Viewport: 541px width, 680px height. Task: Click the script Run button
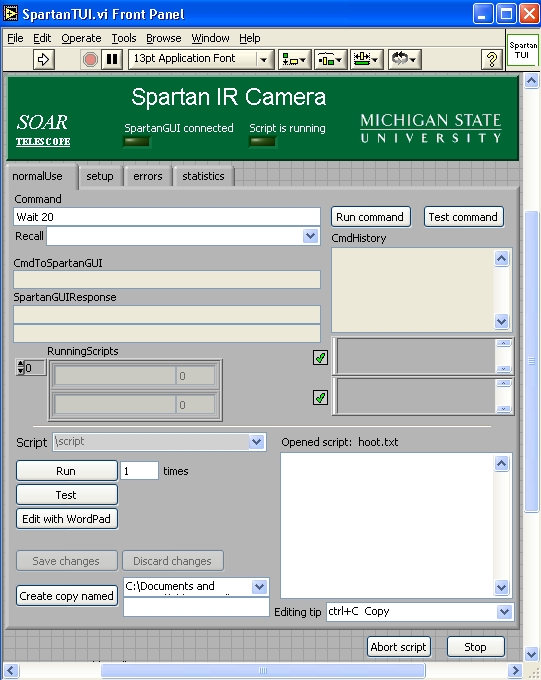(x=66, y=471)
